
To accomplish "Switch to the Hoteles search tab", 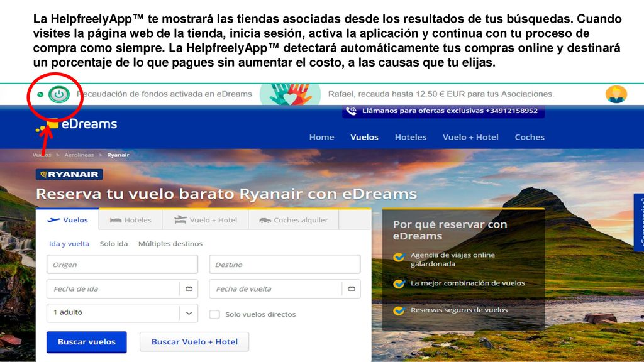I will tap(131, 220).
